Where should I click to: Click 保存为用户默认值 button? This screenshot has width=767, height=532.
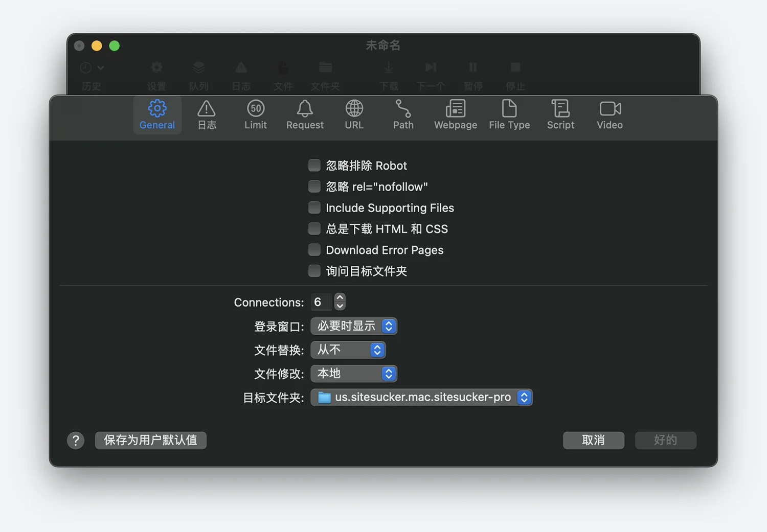[x=150, y=440]
